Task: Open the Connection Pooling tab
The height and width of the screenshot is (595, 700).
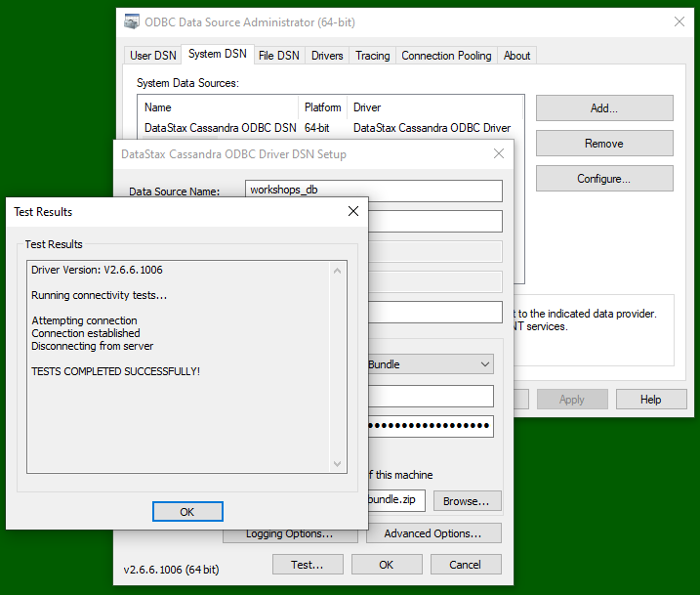Action: click(x=446, y=56)
